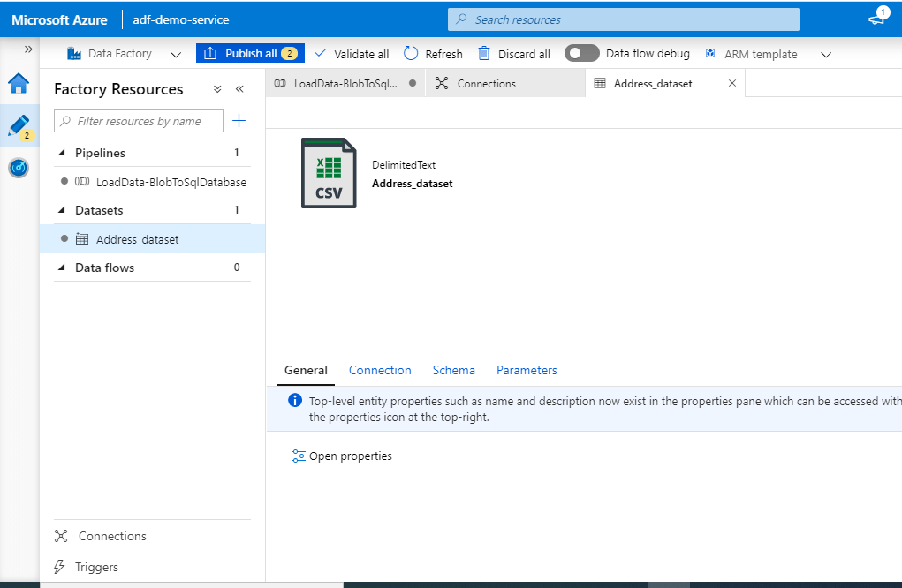902x588 pixels.
Task: Click table icon on Address_dataset tab
Action: (x=599, y=83)
